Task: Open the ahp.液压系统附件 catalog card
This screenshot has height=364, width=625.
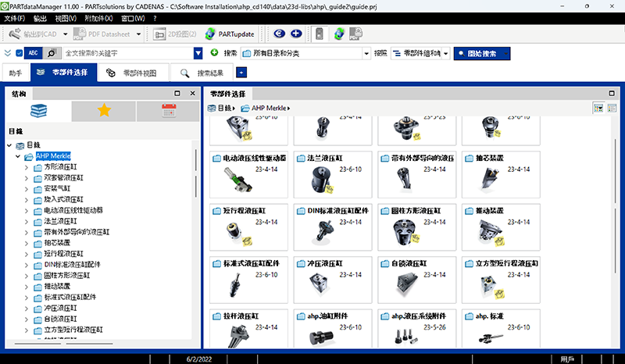Action: (x=416, y=329)
